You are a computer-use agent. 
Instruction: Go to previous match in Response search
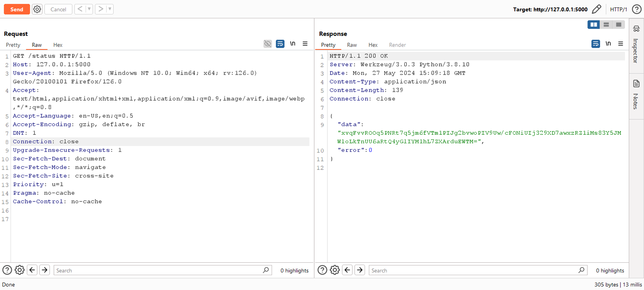click(x=347, y=270)
